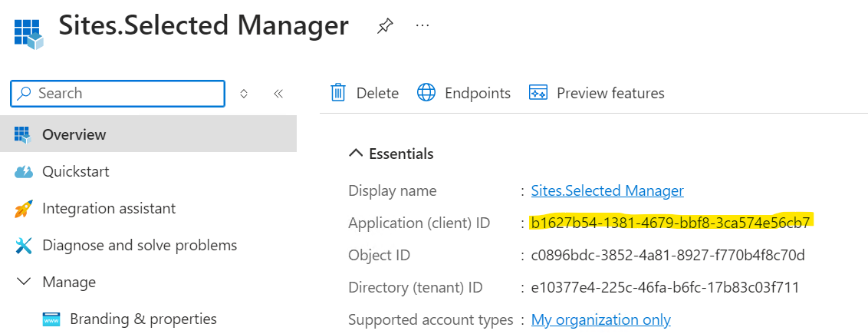Select Overview in the sidebar
The image size is (868, 334).
[x=148, y=134]
